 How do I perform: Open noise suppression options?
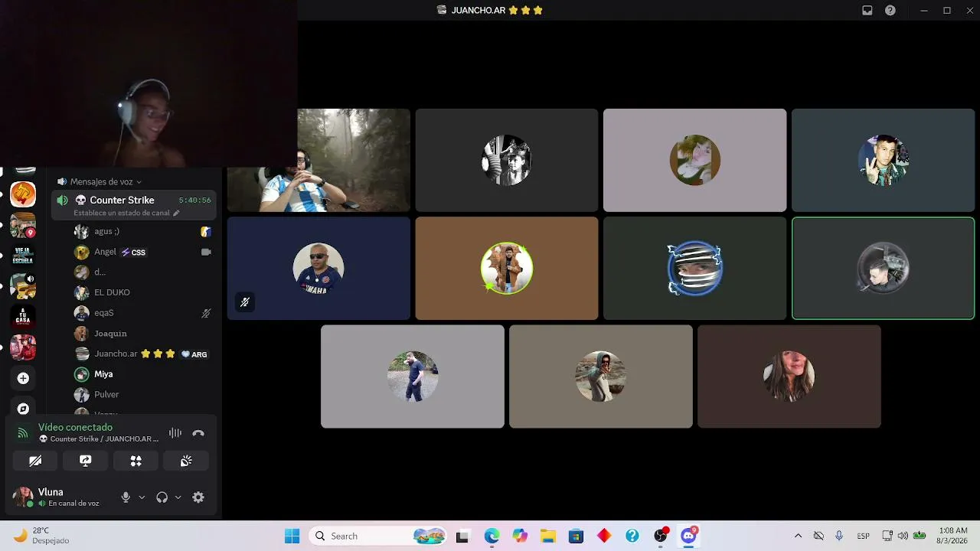tap(175, 433)
